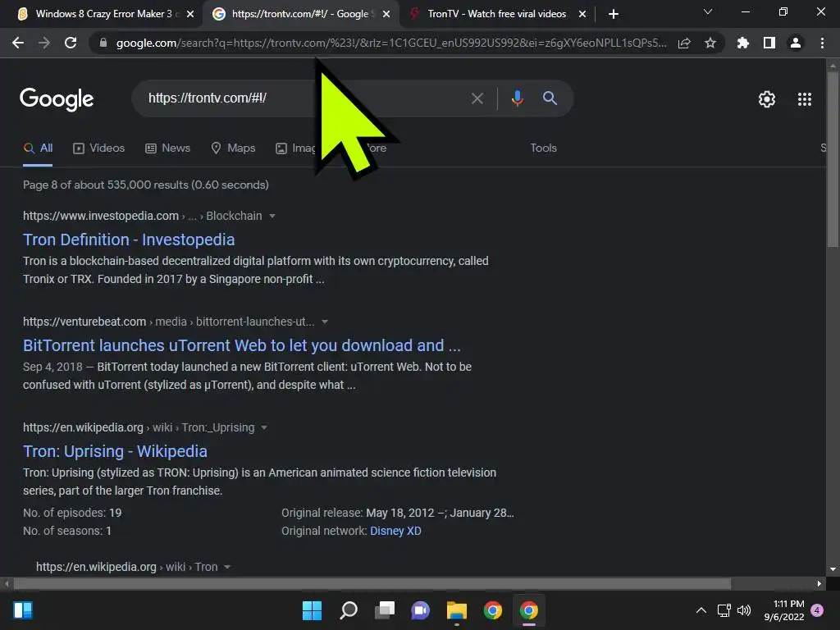Open Chrome extensions puzzle icon

tap(743, 43)
